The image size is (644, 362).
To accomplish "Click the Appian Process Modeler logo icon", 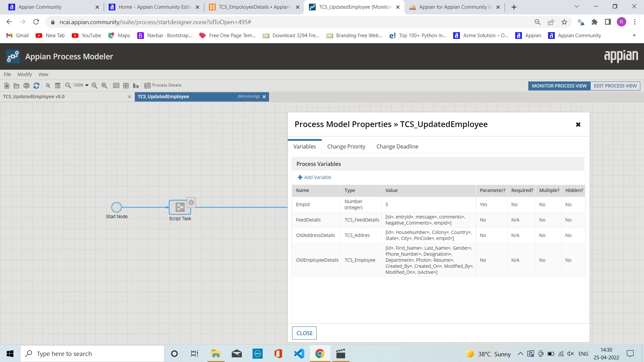I will pos(13,56).
